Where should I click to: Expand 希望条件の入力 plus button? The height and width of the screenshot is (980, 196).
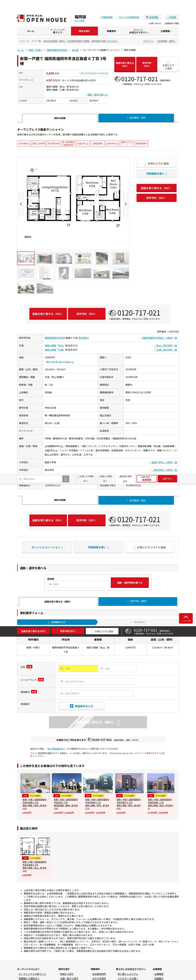82,706
